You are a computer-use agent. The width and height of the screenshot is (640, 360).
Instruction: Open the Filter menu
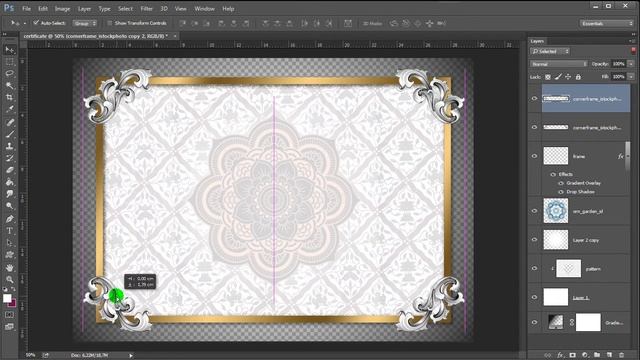click(x=146, y=9)
